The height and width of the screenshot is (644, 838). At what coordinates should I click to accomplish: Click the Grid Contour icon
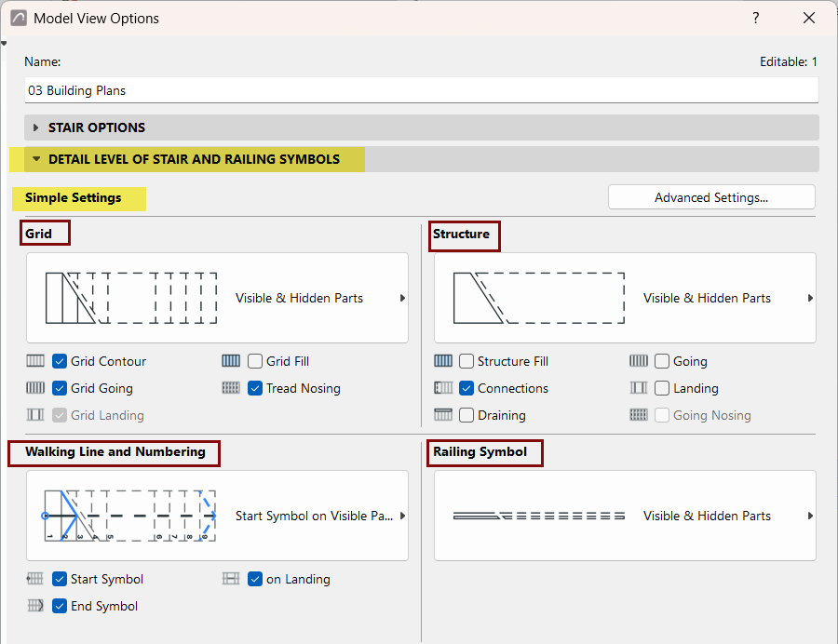tap(35, 361)
